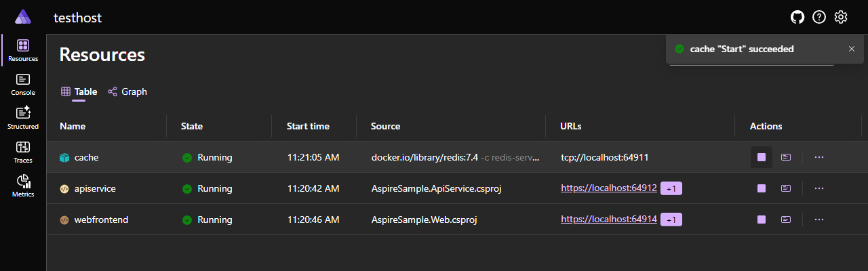Image resolution: width=868 pixels, height=271 pixels.
Task: Open the GitHub repository icon
Action: [x=797, y=17]
